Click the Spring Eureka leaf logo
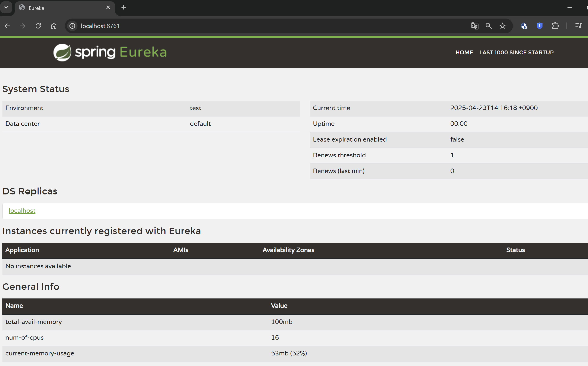Image resolution: width=588 pixels, height=366 pixels. pyautogui.click(x=62, y=52)
